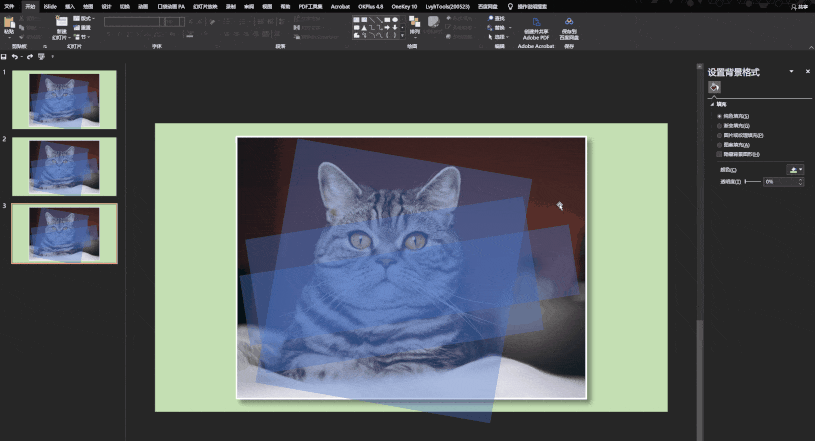Select the Gradient fill radio button

click(719, 126)
